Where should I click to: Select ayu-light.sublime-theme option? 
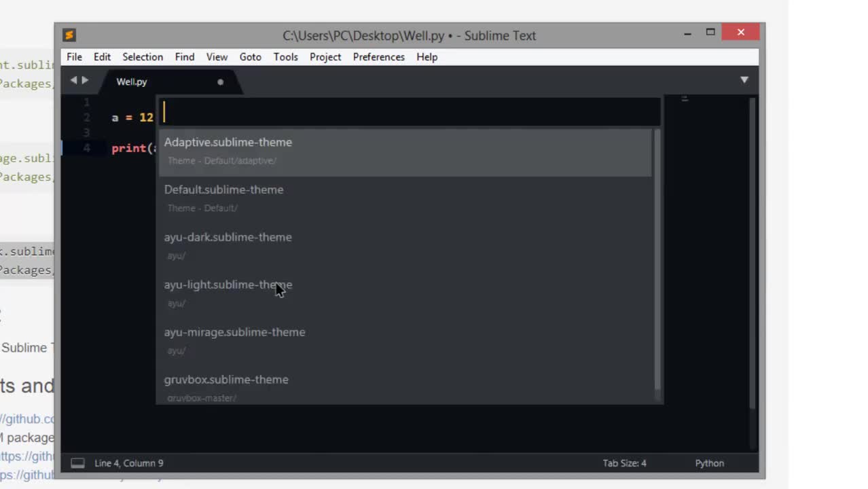pos(405,294)
